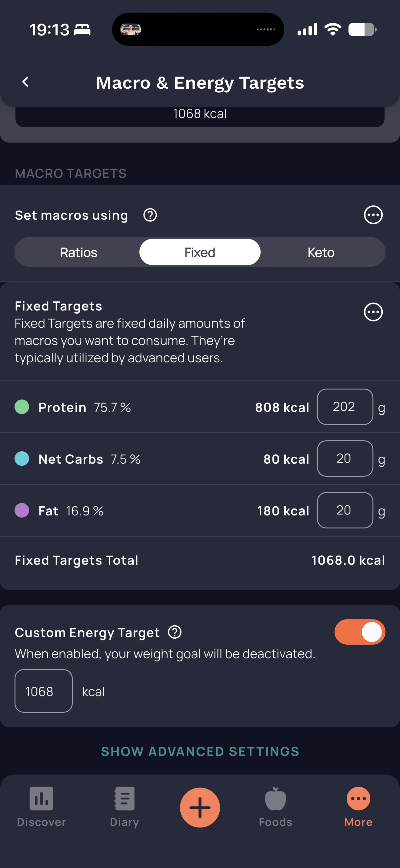400x868 pixels.
Task: Open the Diary tab
Action: 125,807
